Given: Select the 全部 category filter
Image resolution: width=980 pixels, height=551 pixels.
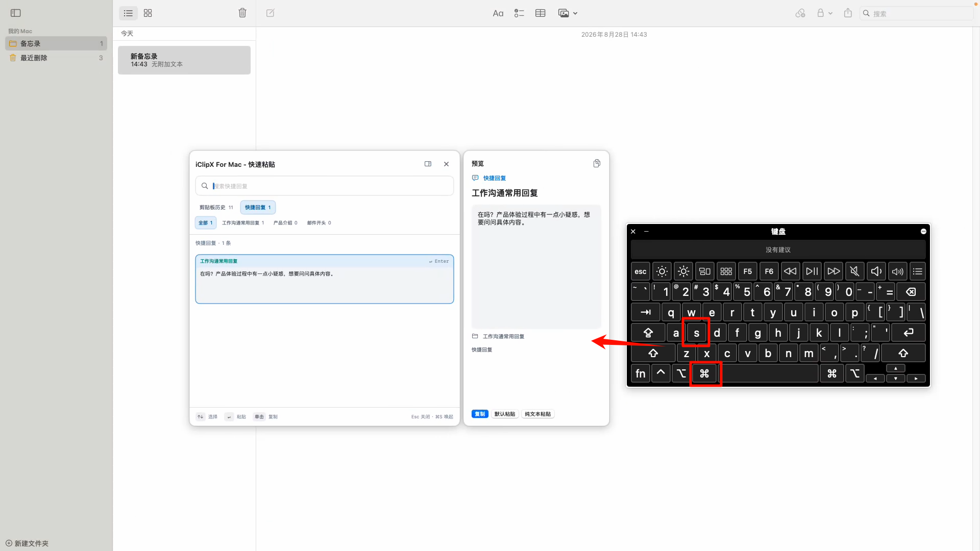Looking at the screenshot, I should pos(206,223).
